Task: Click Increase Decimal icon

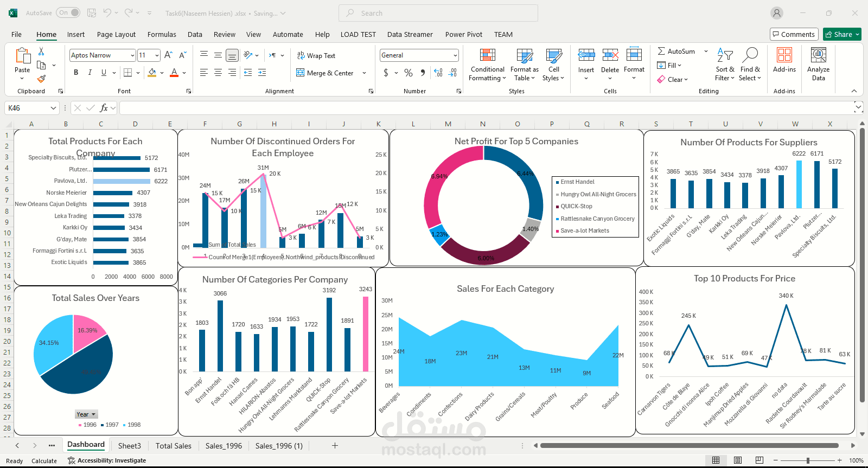Action: [x=438, y=73]
